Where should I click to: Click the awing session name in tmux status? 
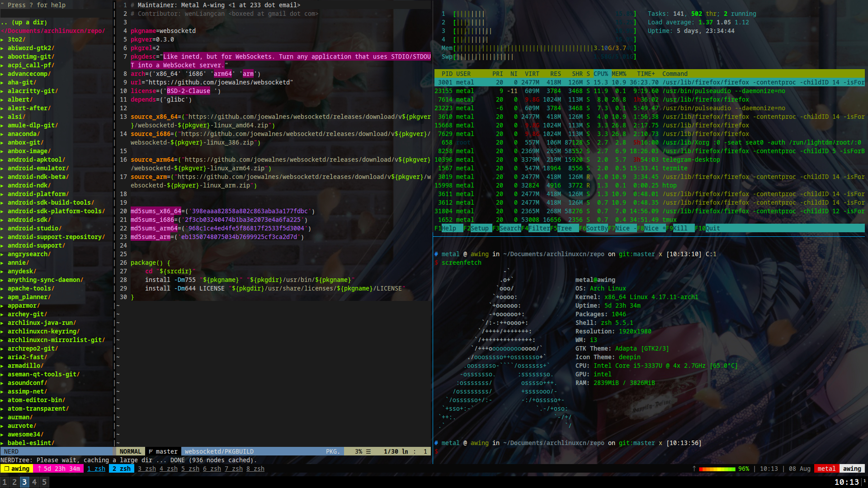coord(17,469)
